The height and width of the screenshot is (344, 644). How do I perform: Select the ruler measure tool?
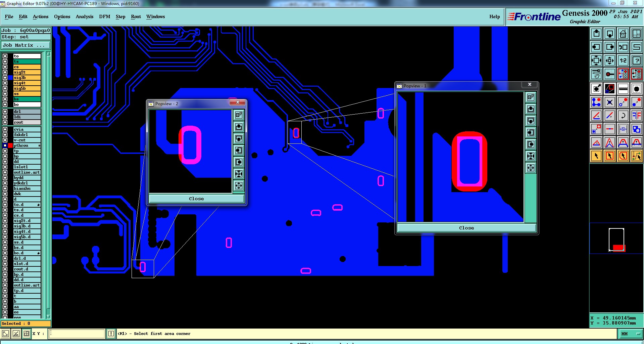tap(623, 89)
